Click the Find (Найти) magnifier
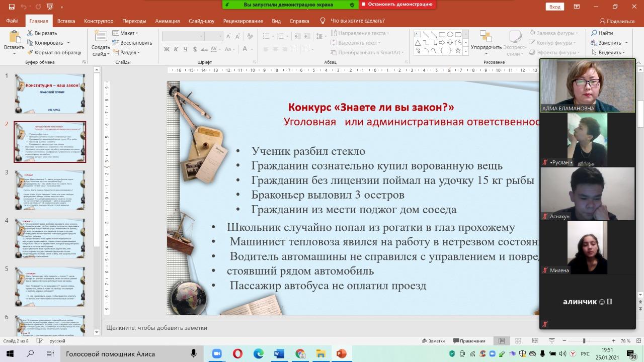Image resolution: width=644 pixels, height=362 pixels. [x=594, y=33]
